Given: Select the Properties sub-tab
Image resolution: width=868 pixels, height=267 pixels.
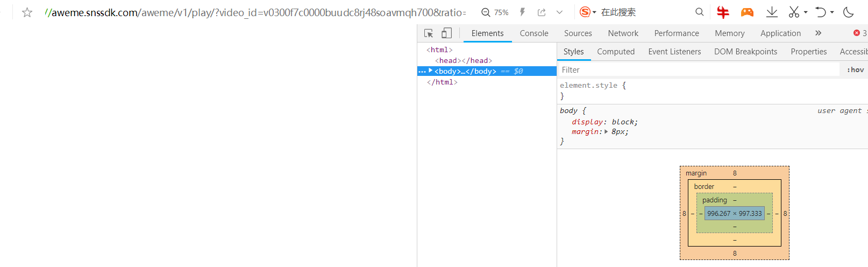Looking at the screenshot, I should tap(809, 52).
